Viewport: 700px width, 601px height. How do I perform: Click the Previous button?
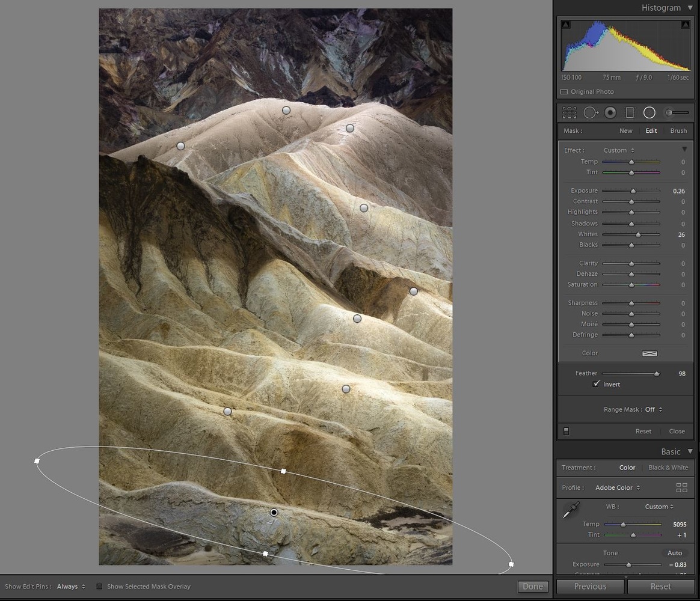click(590, 587)
